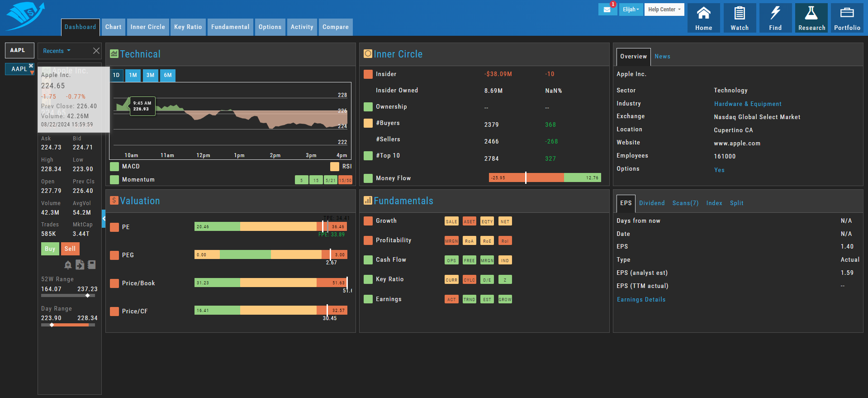Image resolution: width=868 pixels, height=398 pixels.
Task: Click the Insider status square
Action: pos(368,74)
